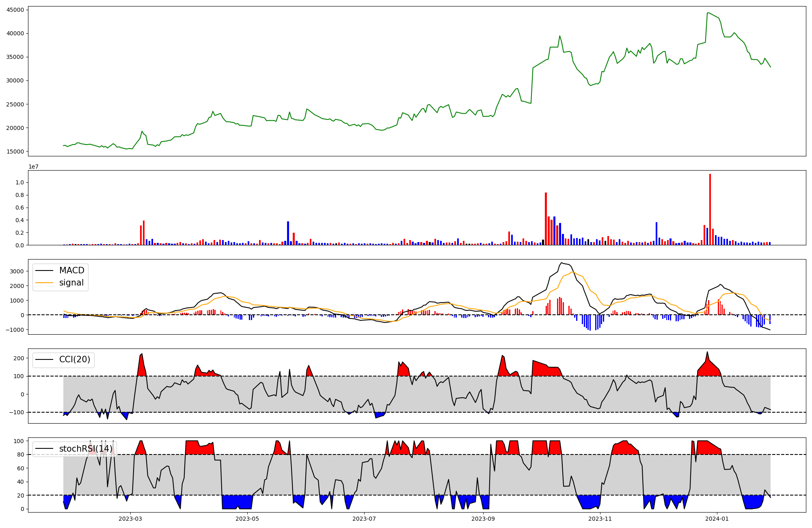Click the 2023-05 x-axis date label
The width and height of the screenshot is (812, 528).
247,519
